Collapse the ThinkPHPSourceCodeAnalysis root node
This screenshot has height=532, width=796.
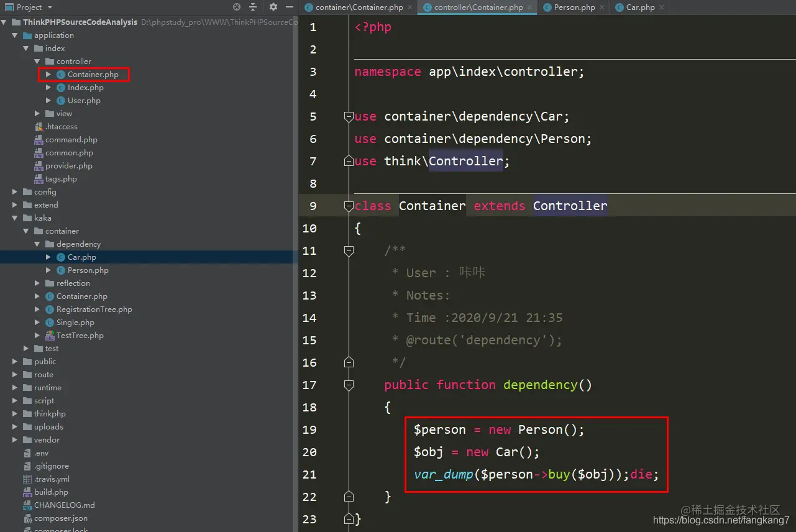5,22
